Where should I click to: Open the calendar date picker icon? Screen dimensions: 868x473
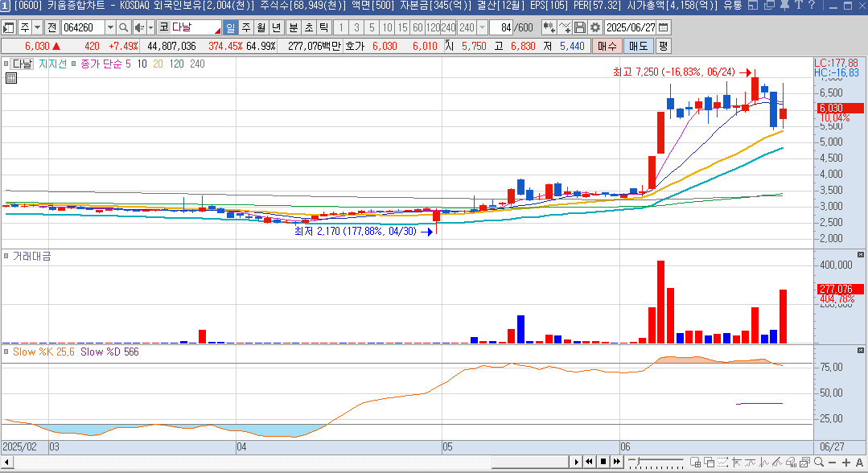pyautogui.click(x=664, y=27)
